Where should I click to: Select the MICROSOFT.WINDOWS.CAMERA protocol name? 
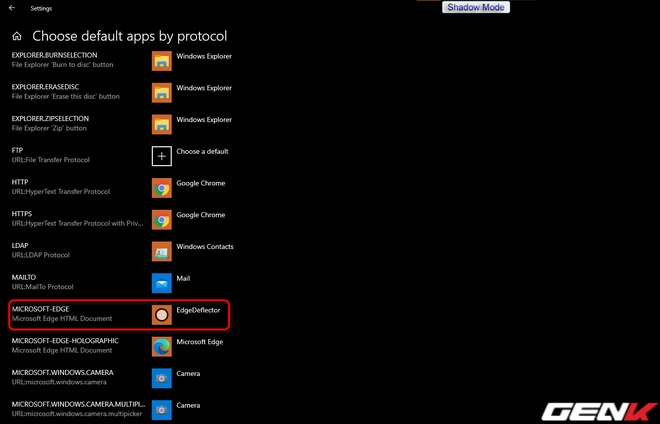(63, 372)
